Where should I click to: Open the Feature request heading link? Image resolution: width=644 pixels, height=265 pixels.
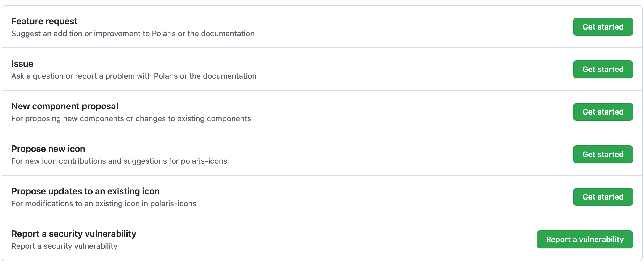[44, 21]
